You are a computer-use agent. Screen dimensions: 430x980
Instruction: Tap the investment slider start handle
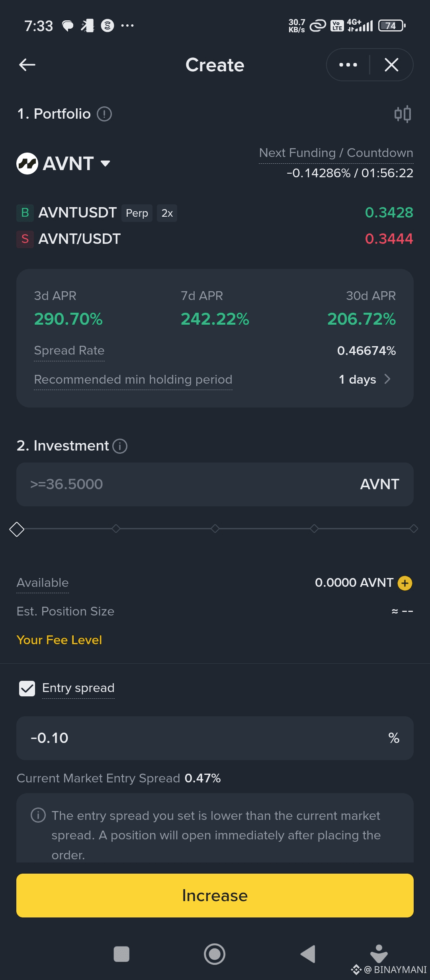17,529
